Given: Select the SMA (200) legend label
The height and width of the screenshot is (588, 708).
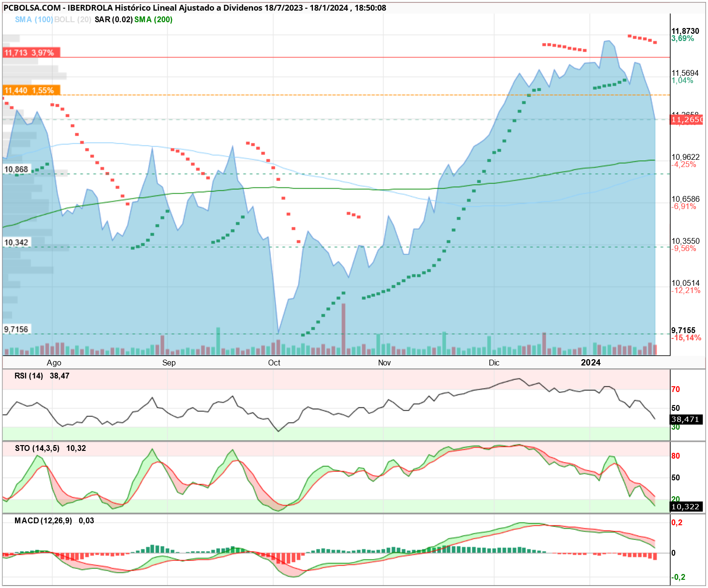Looking at the screenshot, I should pyautogui.click(x=154, y=20).
